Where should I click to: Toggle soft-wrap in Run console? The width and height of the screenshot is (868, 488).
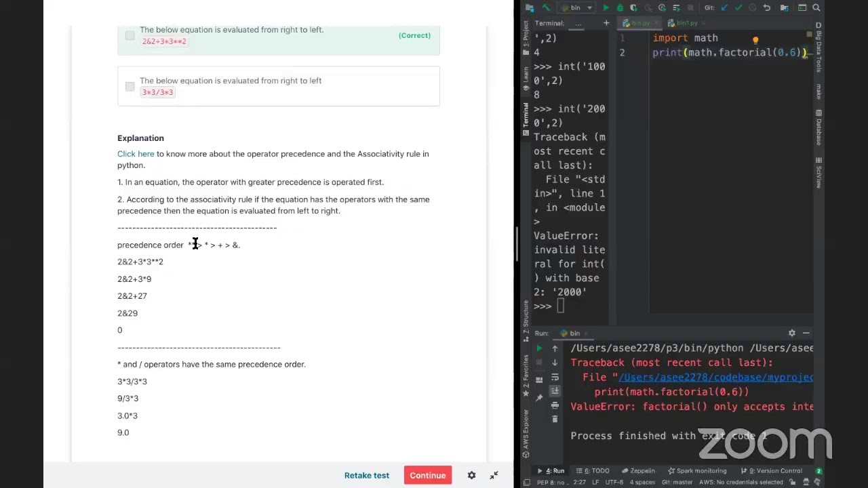[x=555, y=378]
